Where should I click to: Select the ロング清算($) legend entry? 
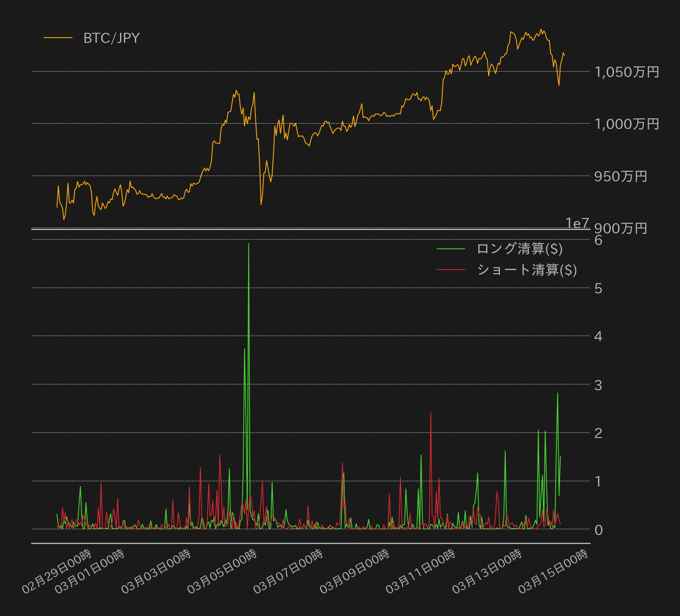[x=520, y=249]
